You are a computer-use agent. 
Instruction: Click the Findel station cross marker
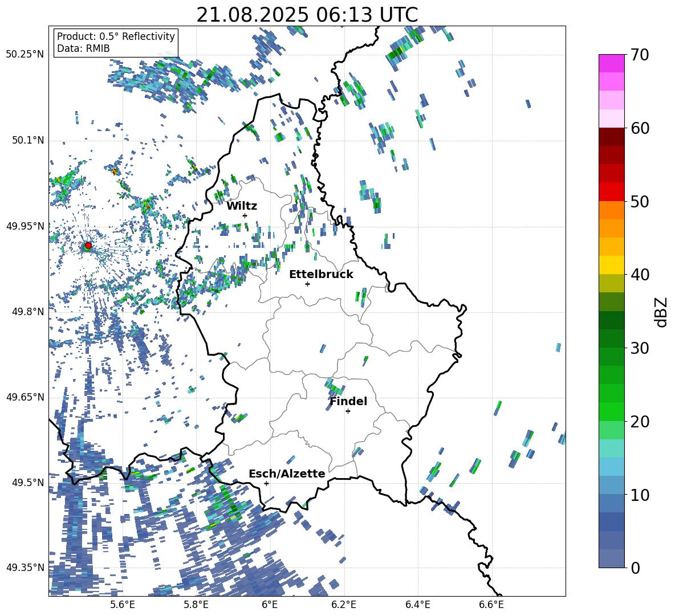(x=348, y=411)
